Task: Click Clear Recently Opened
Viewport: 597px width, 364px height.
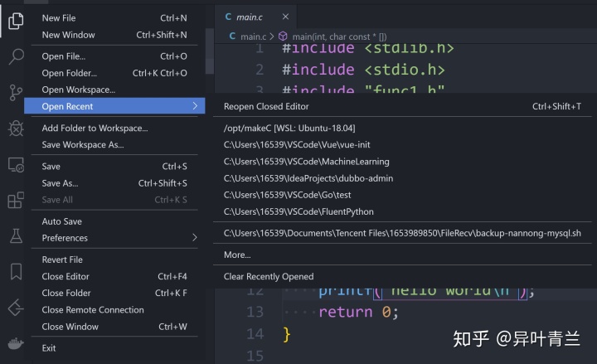Action: coord(402,276)
